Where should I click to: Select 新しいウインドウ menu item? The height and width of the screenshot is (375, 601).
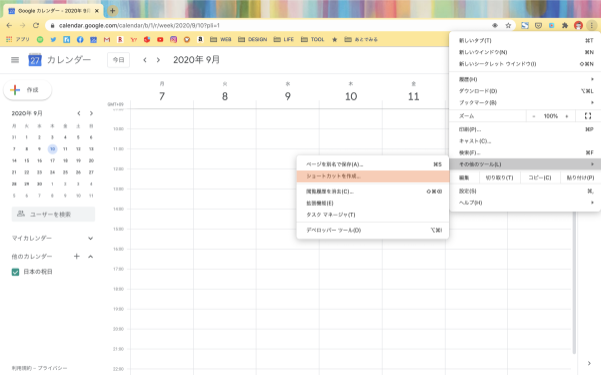(525, 52)
